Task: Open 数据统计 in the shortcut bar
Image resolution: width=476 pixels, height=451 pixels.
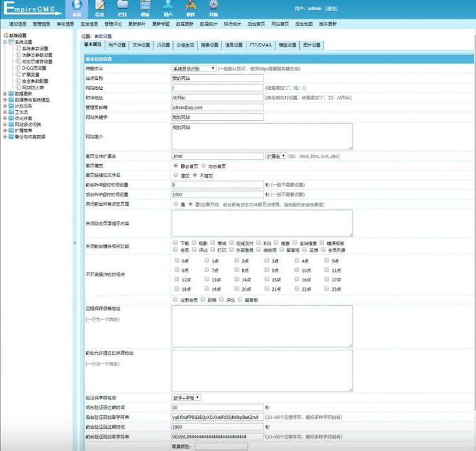Action: [x=209, y=24]
